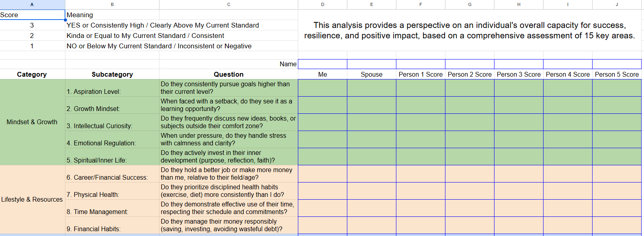This screenshot has width=644, height=236.
Task: Click the Spouse name input cell
Action: (371, 64)
